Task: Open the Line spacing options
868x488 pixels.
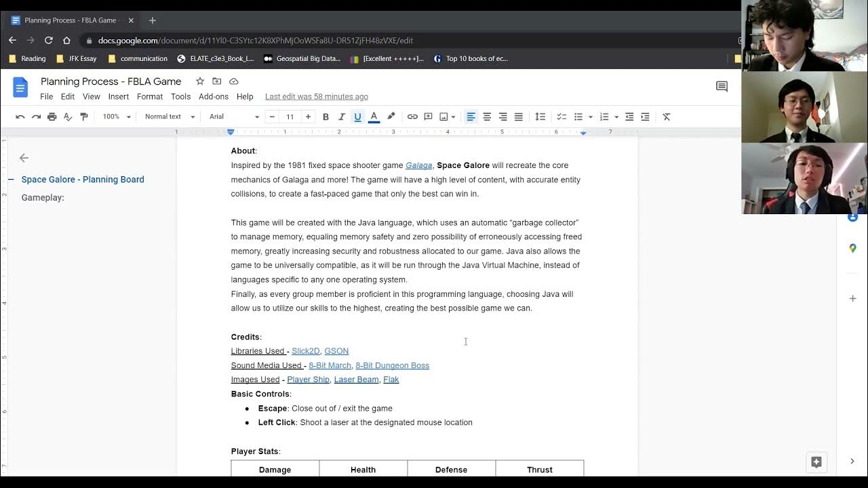Action: [x=540, y=117]
